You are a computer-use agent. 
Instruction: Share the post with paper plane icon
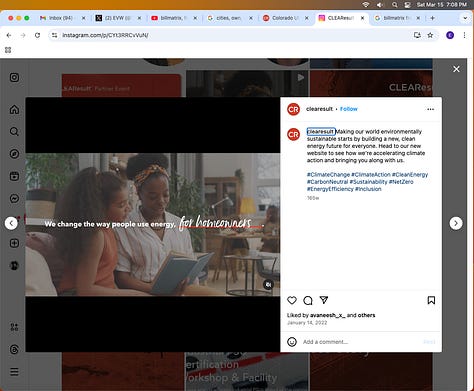[324, 300]
